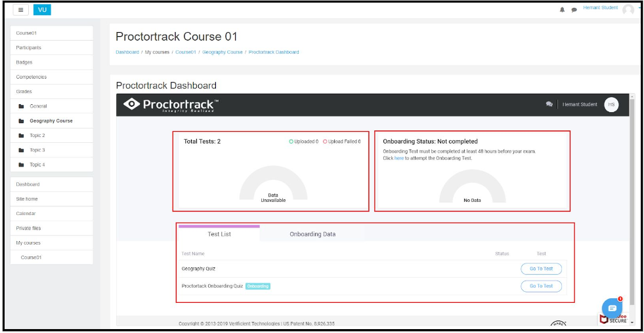Open Hemant Student user menu name
Image resolution: width=644 pixels, height=333 pixels.
[601, 8]
